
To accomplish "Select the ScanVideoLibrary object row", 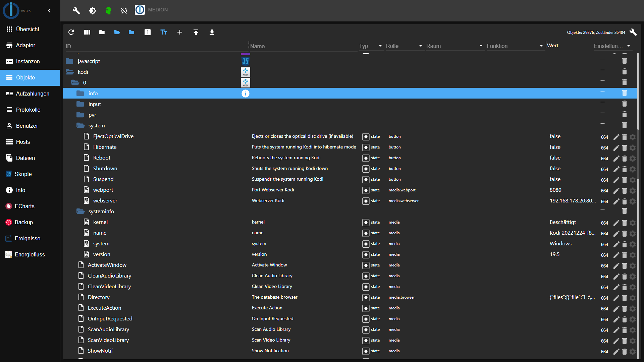I will click(x=350, y=340).
